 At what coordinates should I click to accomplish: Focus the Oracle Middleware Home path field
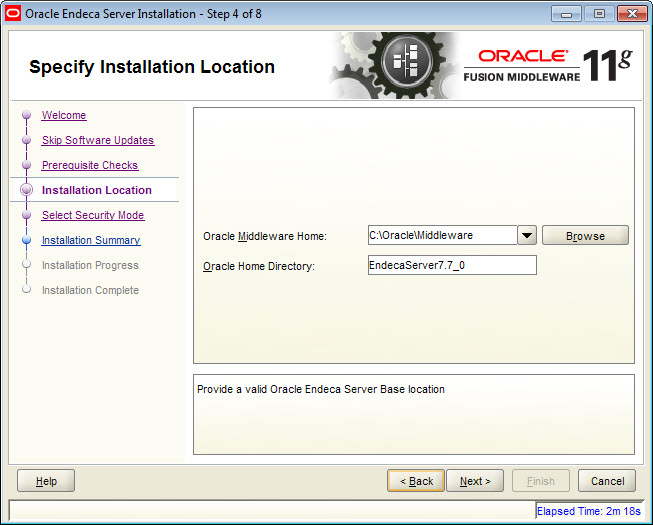(x=442, y=235)
